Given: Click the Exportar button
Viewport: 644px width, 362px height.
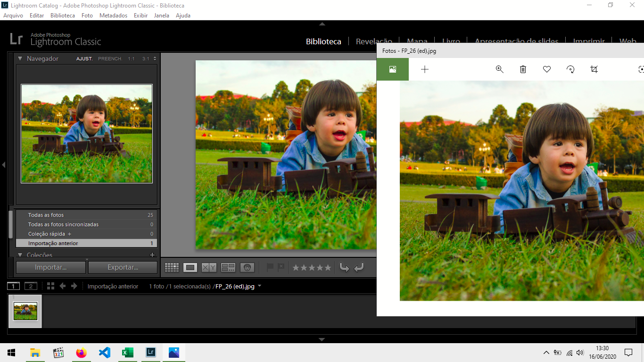Looking at the screenshot, I should 123,267.
